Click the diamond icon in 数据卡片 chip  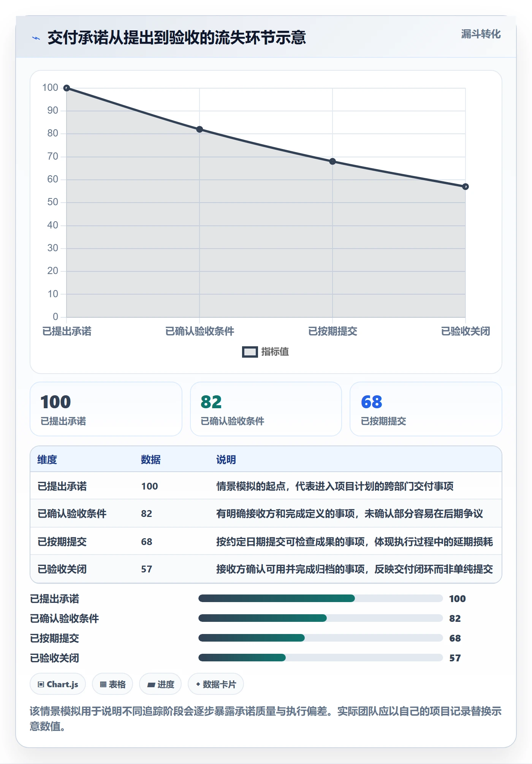(198, 684)
